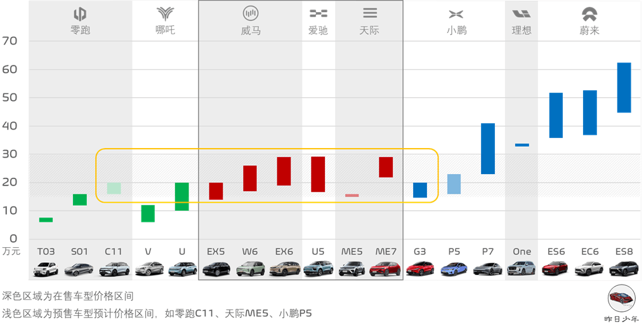Select the ES6 car thumbnail
This screenshot has width=644, height=324.
(555, 269)
